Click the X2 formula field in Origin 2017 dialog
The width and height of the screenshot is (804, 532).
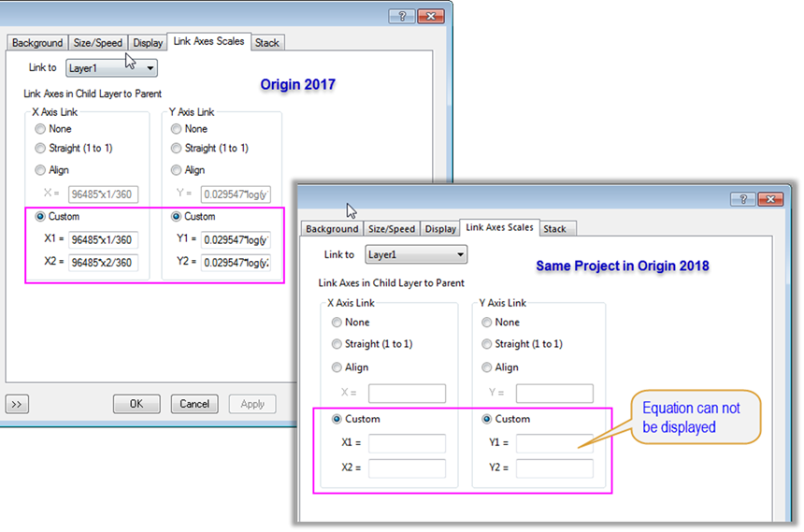(x=103, y=262)
